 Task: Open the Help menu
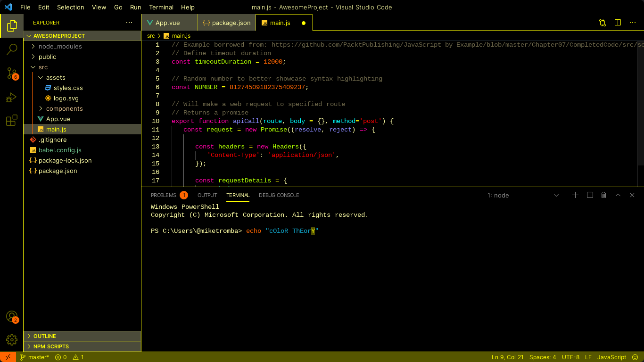pos(188,7)
